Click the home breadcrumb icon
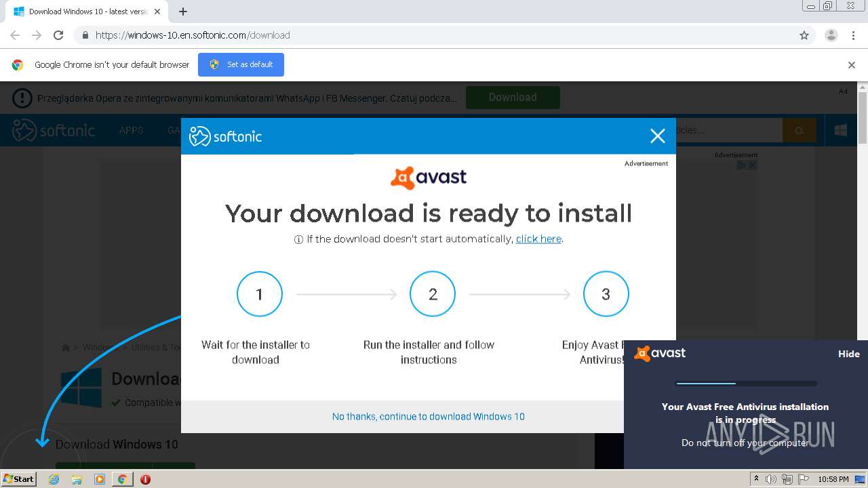 click(x=66, y=348)
